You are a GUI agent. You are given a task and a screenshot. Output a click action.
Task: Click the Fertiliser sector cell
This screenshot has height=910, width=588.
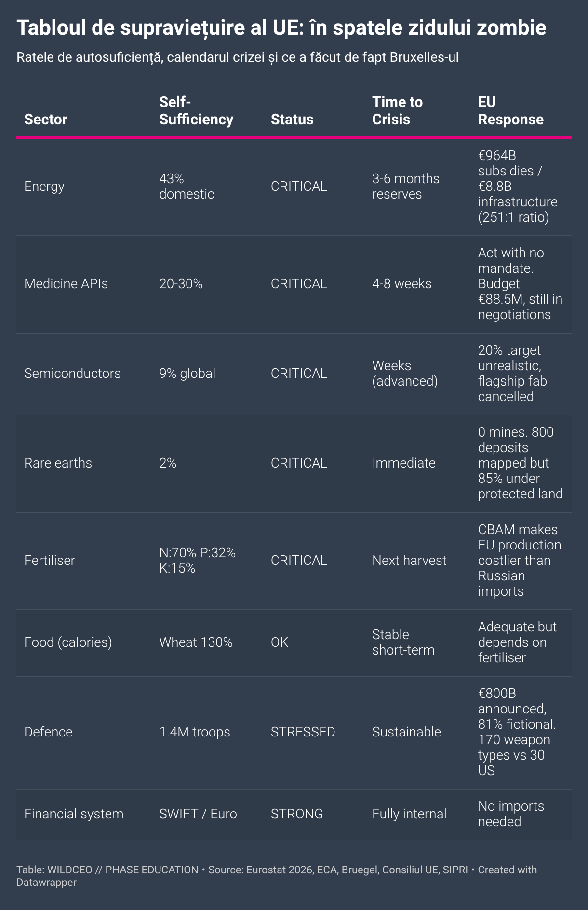pyautogui.click(x=50, y=560)
